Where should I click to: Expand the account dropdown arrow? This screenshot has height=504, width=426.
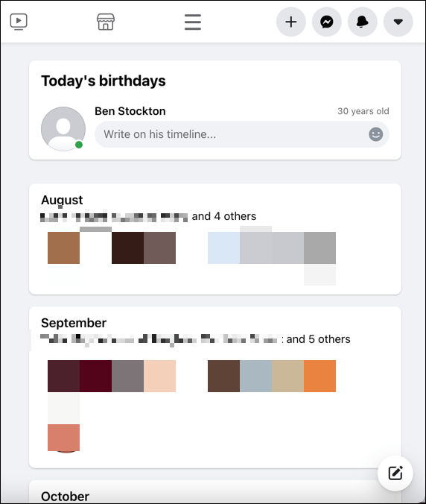point(398,22)
